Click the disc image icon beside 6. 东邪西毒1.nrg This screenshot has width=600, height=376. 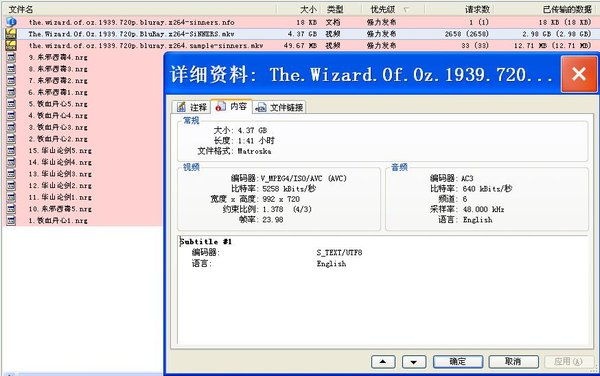[11, 92]
